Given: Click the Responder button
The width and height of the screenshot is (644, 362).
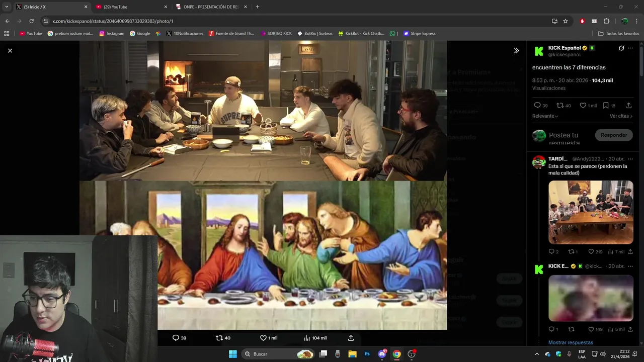Looking at the screenshot, I should coord(614,135).
